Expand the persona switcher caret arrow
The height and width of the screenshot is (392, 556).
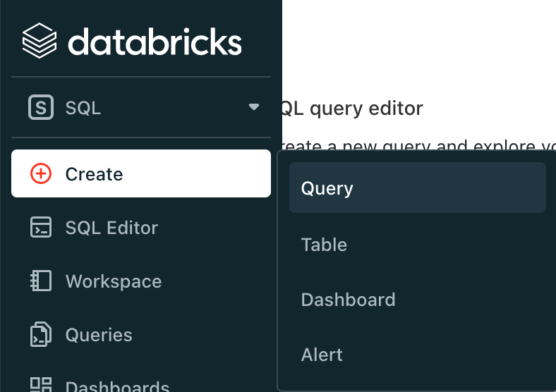pos(254,108)
